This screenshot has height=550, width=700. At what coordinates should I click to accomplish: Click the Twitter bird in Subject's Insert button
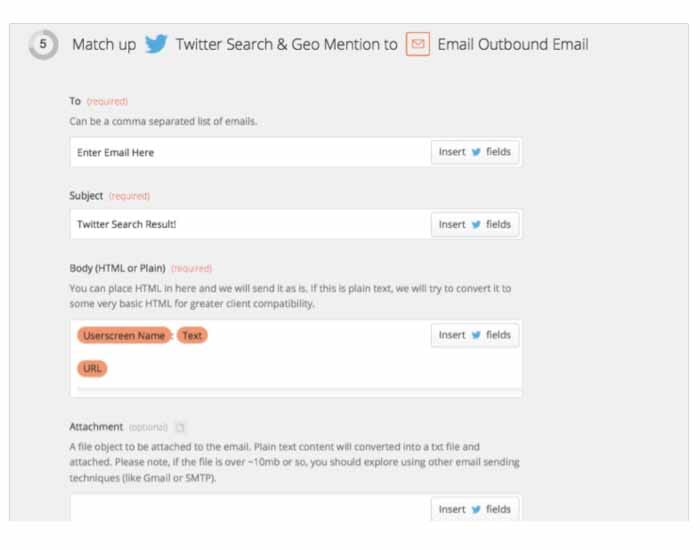(x=476, y=224)
